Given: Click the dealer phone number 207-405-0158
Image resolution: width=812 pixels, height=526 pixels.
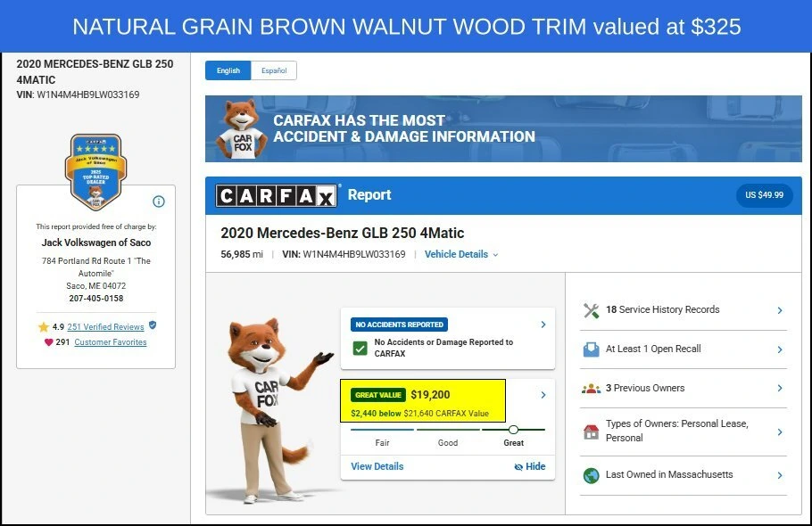Looking at the screenshot, I should click(96, 299).
